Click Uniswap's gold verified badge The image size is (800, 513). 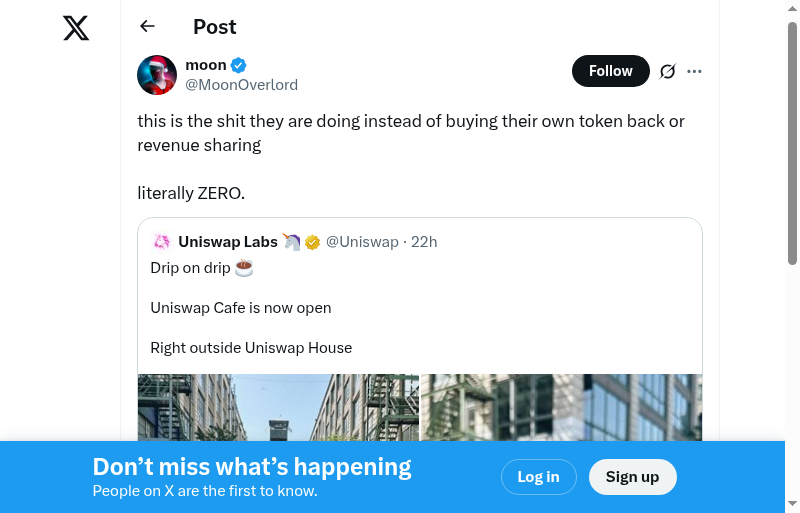(313, 242)
